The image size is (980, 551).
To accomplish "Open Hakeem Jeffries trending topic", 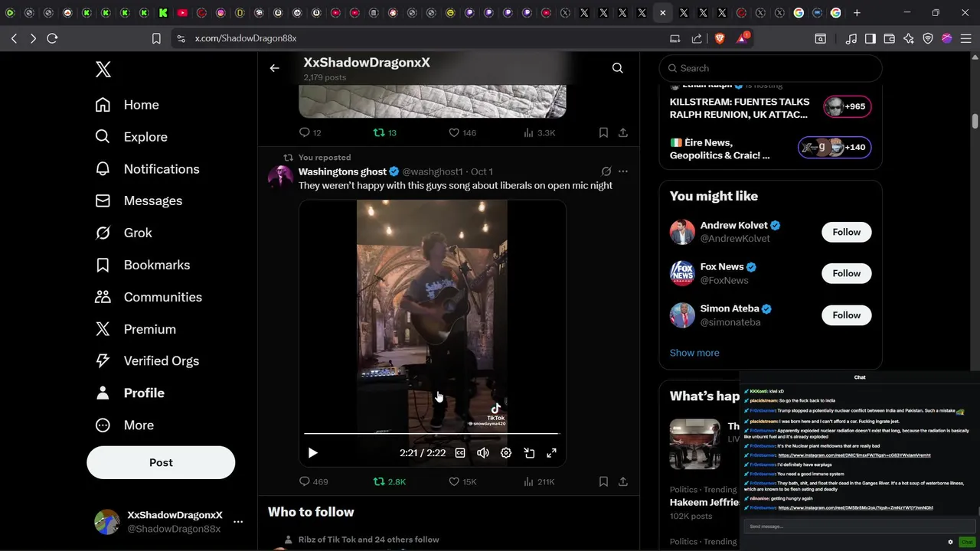I will 704,503.
